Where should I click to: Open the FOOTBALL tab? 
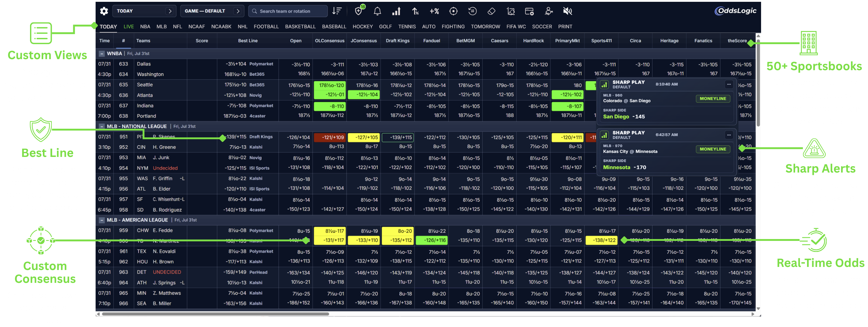(x=266, y=27)
